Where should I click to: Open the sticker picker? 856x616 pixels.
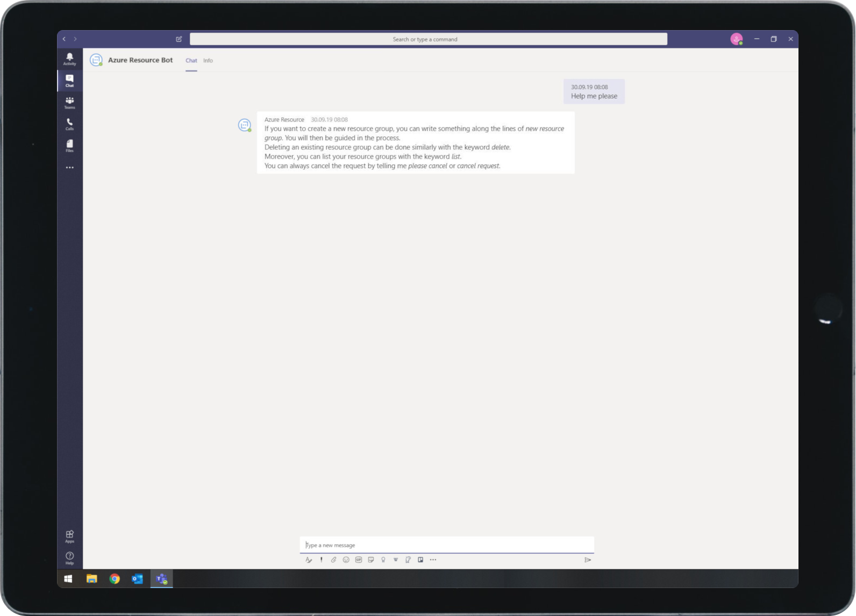pos(371,560)
